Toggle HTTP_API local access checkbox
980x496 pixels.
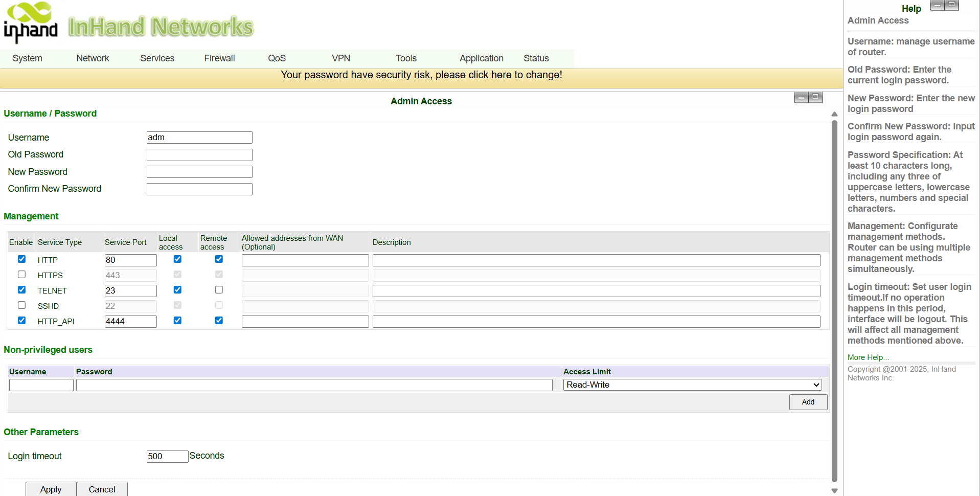(177, 321)
